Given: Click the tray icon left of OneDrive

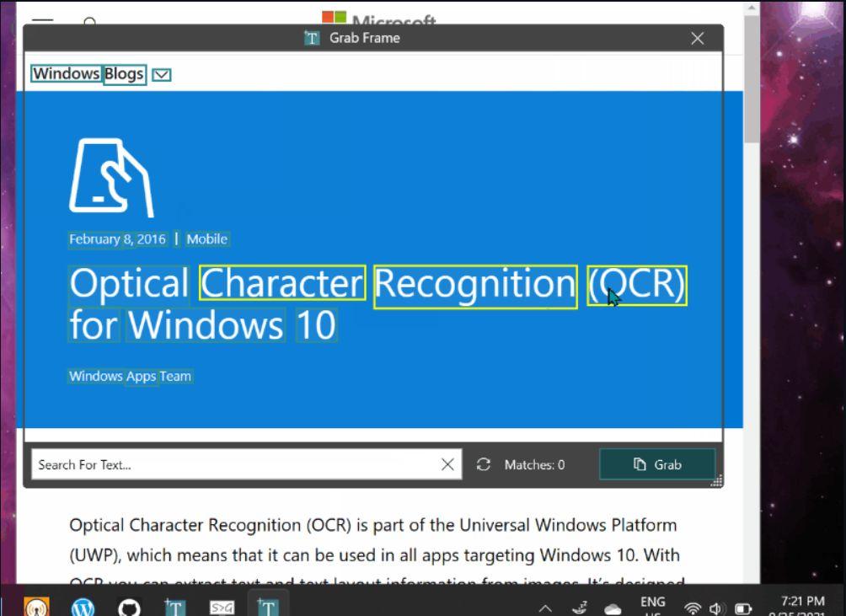Looking at the screenshot, I should click(580, 608).
